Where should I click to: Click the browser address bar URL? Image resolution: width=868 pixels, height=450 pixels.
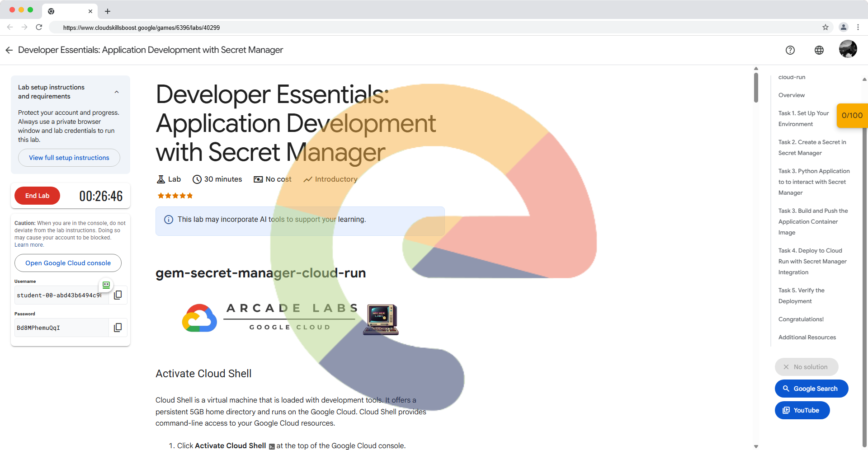[142, 28]
